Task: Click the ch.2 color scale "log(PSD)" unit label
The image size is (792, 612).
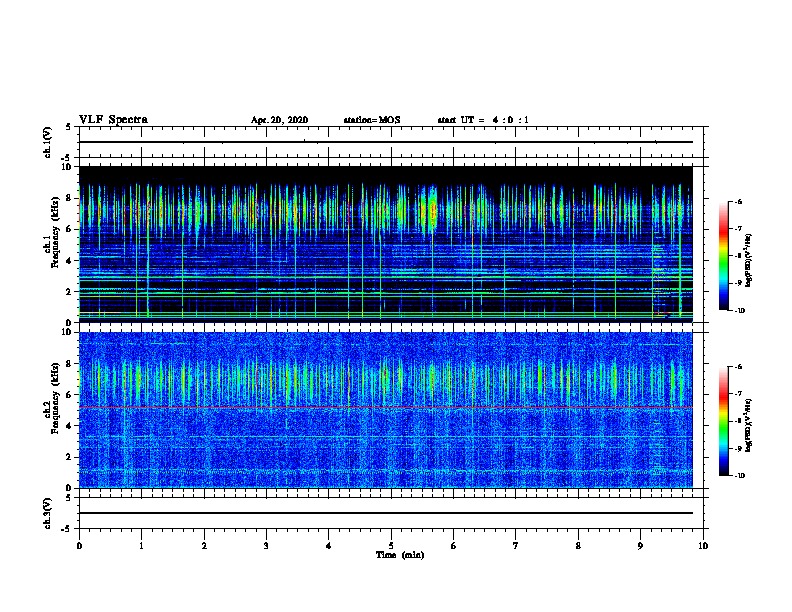Action: click(749, 425)
